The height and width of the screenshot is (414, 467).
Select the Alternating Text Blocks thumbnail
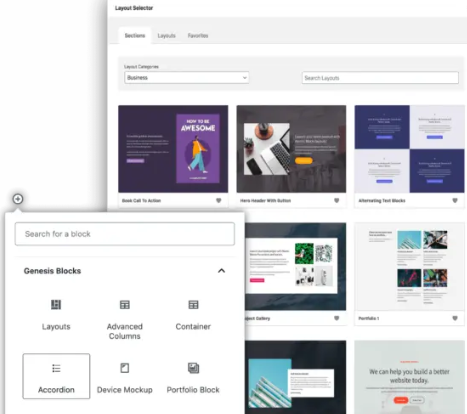(x=409, y=149)
